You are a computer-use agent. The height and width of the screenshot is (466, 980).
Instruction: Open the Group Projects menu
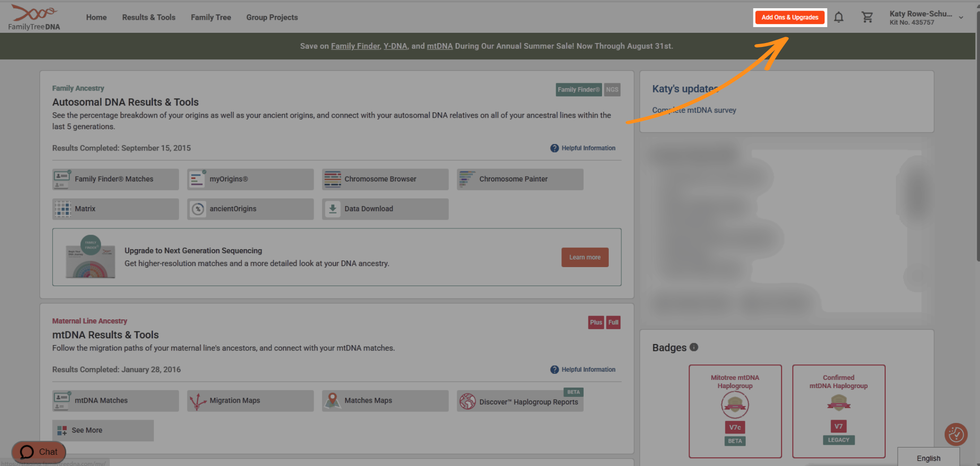tap(272, 17)
